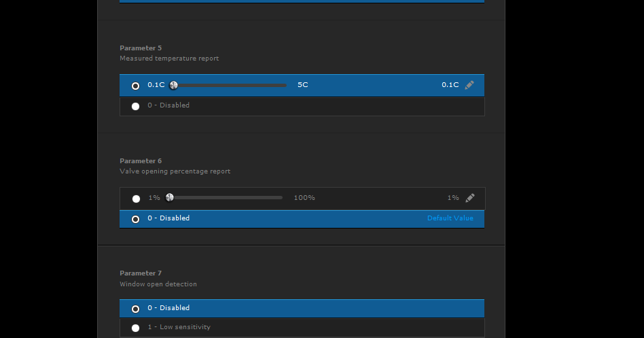Click the valve slider track near 100% end
The image size is (644, 338).
coord(277,198)
